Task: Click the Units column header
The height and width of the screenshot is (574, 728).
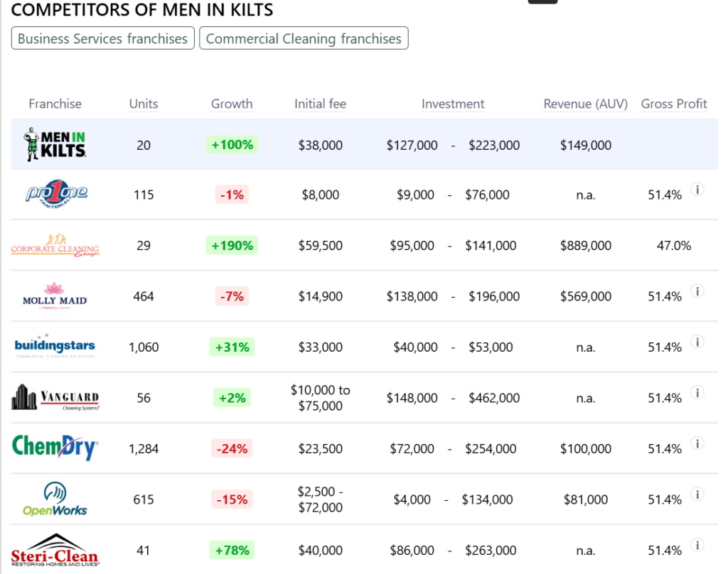Action: point(144,104)
